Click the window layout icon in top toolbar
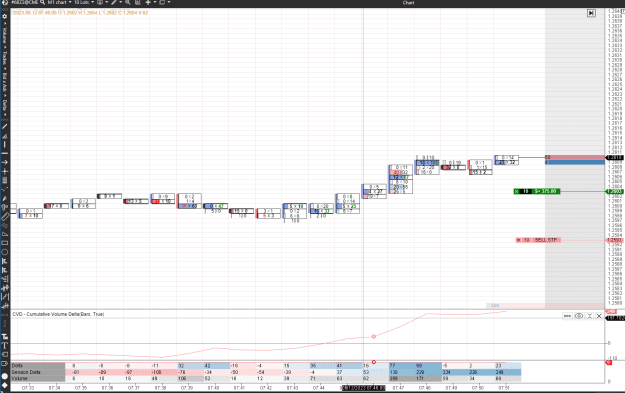The image size is (625, 393). pyautogui.click(x=162, y=2)
